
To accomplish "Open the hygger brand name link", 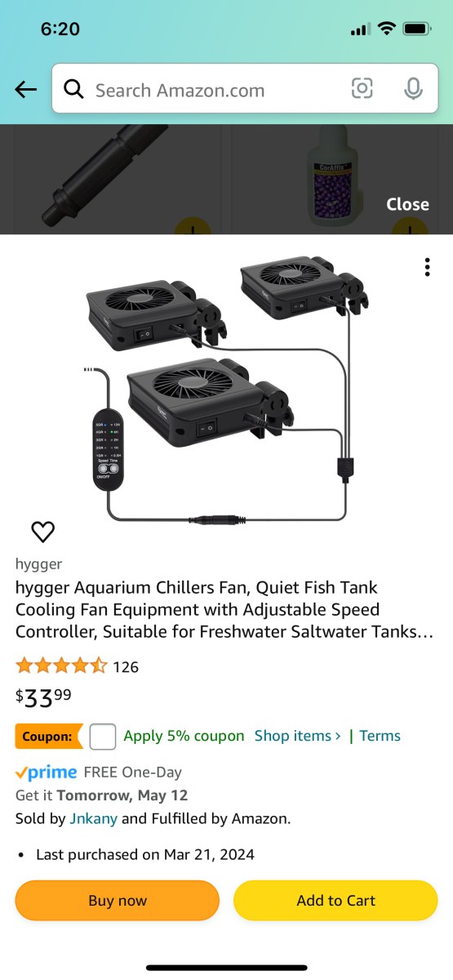I will [x=38, y=563].
